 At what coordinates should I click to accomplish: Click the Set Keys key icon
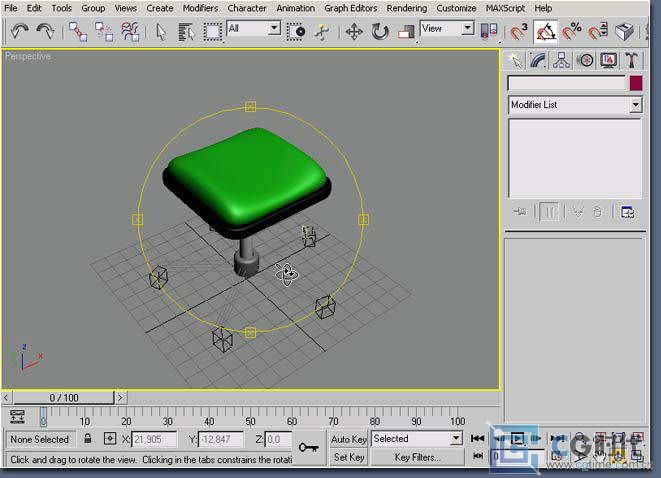click(x=308, y=447)
